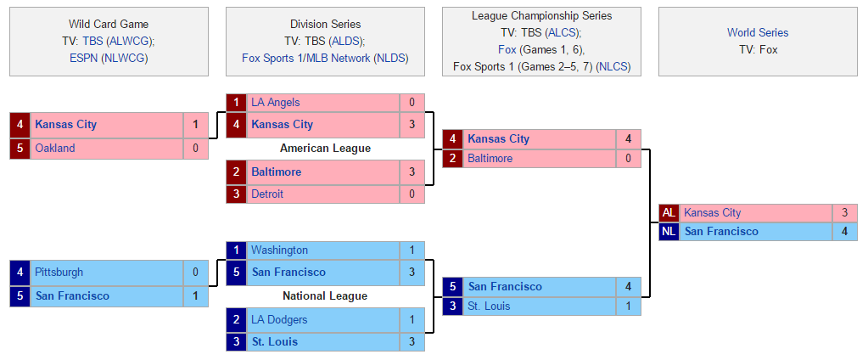Click the TBS link in Wild Card header
This screenshot has height=360, width=868.
click(92, 42)
